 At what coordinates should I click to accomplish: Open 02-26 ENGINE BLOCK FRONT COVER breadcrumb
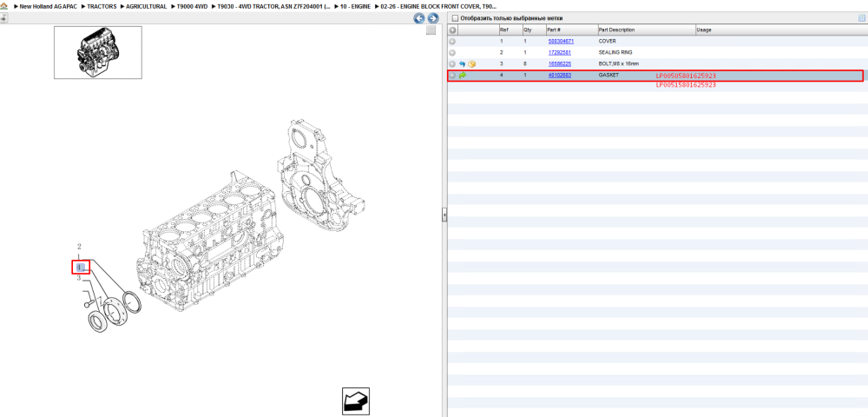(439, 6)
